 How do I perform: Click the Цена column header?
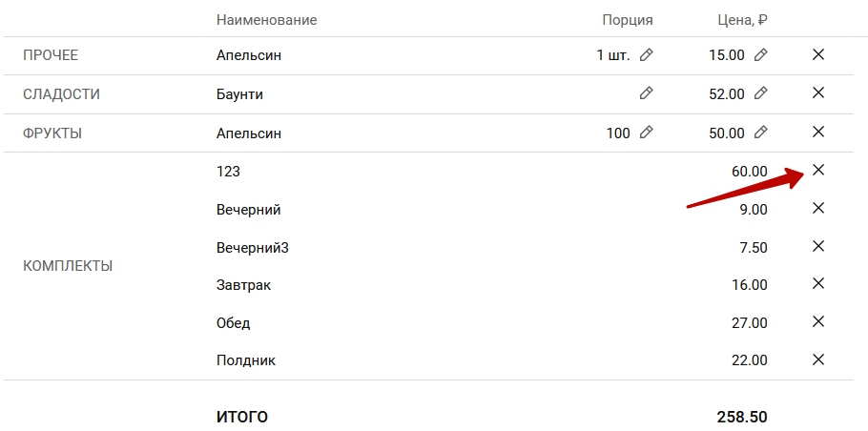pos(742,20)
